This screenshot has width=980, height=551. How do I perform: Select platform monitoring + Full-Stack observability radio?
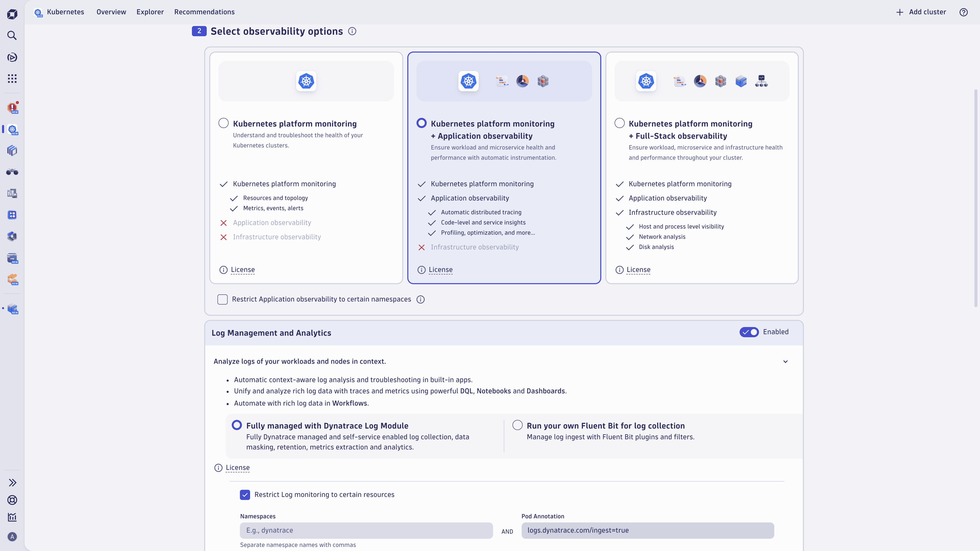coord(619,123)
